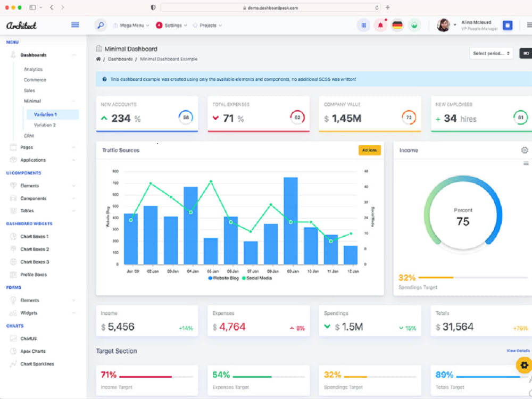Click the New Accounts 234% card
Image resolution: width=532 pixels, height=399 pixels.
(147, 114)
